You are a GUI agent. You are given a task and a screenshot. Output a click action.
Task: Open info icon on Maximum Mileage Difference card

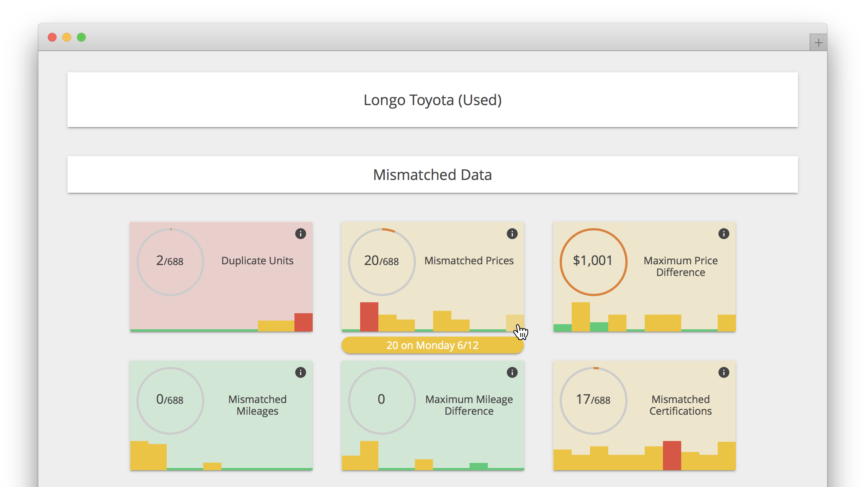pyautogui.click(x=512, y=372)
